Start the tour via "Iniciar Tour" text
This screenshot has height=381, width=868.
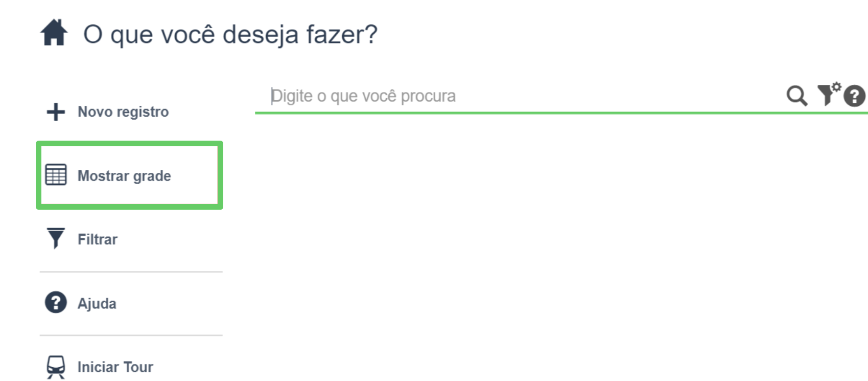pos(115,367)
